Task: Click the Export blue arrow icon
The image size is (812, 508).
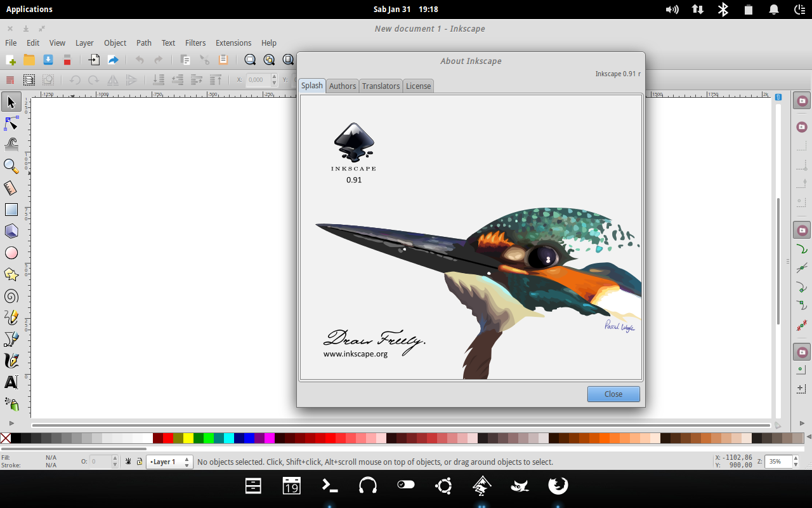Action: [x=113, y=60]
